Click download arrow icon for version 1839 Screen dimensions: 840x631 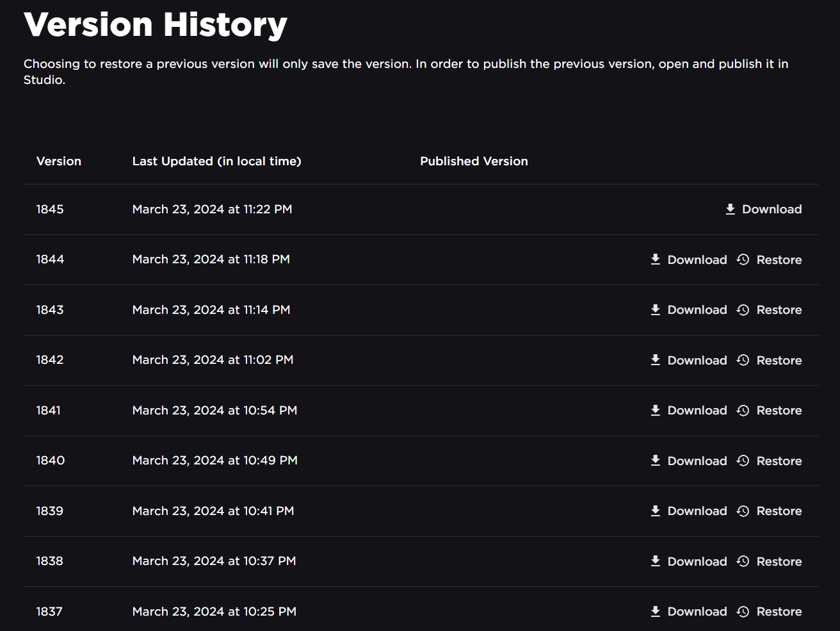click(655, 511)
